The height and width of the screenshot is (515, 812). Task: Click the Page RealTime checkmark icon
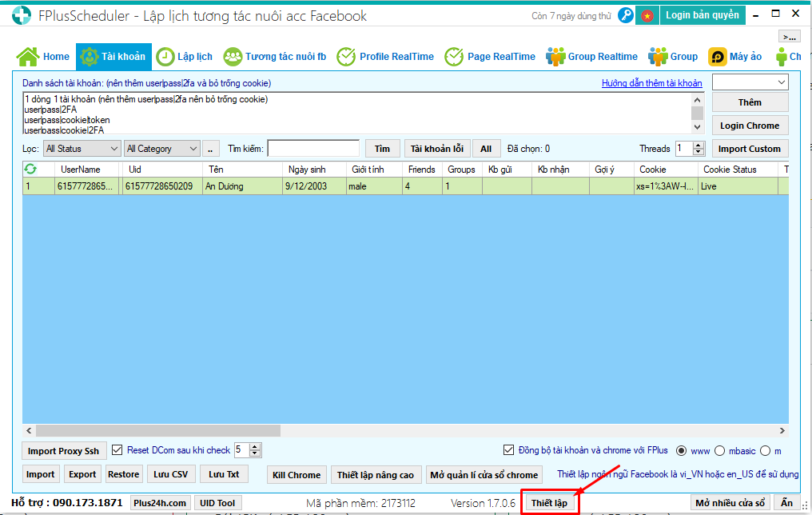pos(454,57)
